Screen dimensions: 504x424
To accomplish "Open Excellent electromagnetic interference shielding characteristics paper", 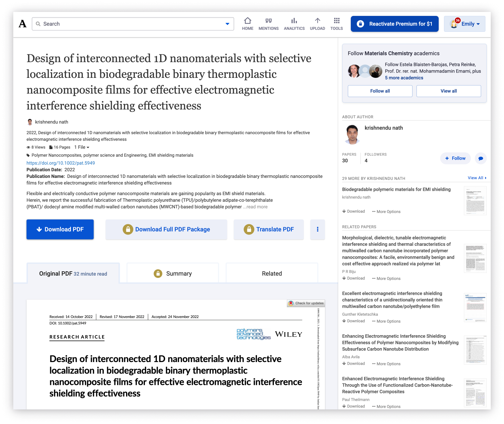I will tap(392, 300).
